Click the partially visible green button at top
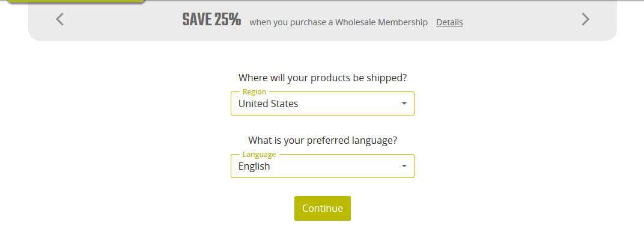644x228 pixels. [76, 1]
